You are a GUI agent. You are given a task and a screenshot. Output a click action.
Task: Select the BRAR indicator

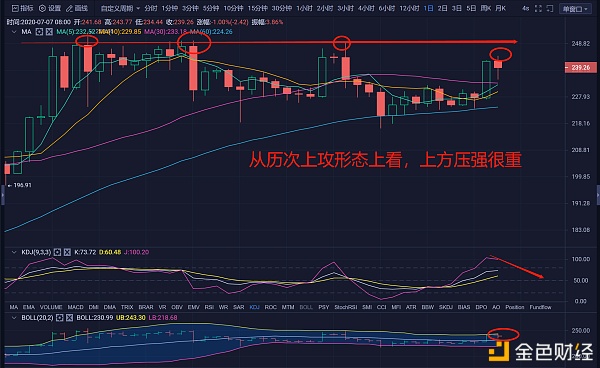point(146,307)
